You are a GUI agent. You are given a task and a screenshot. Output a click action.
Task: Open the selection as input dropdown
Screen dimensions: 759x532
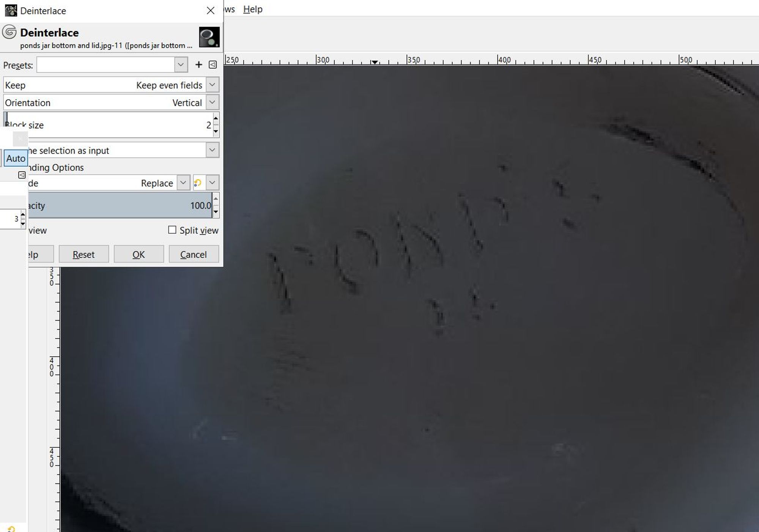[x=213, y=150]
